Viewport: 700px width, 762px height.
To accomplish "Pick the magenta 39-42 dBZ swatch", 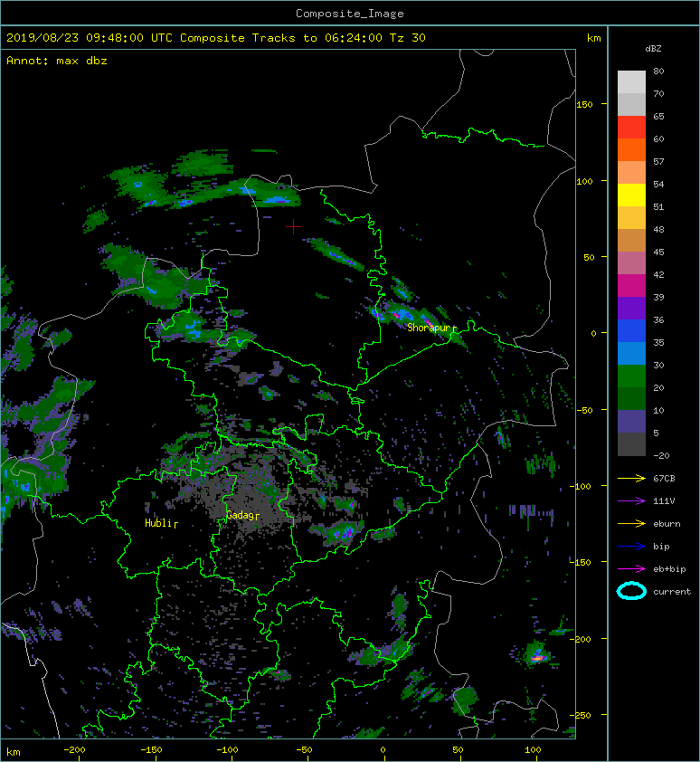I will 631,286.
